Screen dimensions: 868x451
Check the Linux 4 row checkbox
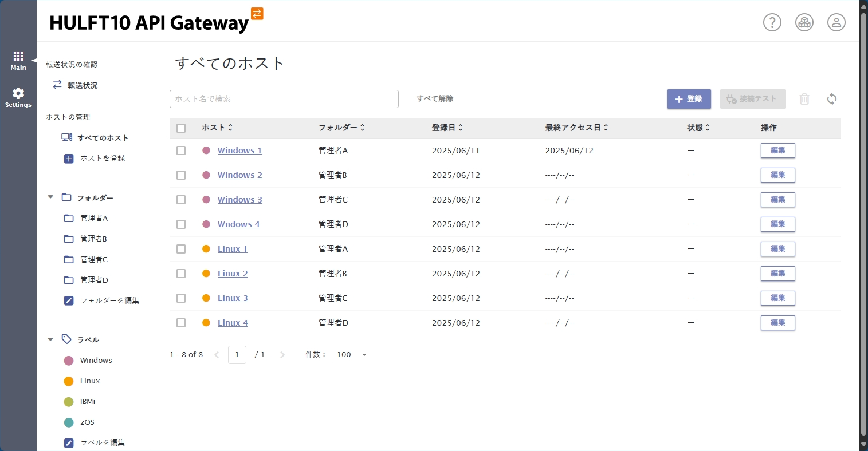[x=181, y=323]
